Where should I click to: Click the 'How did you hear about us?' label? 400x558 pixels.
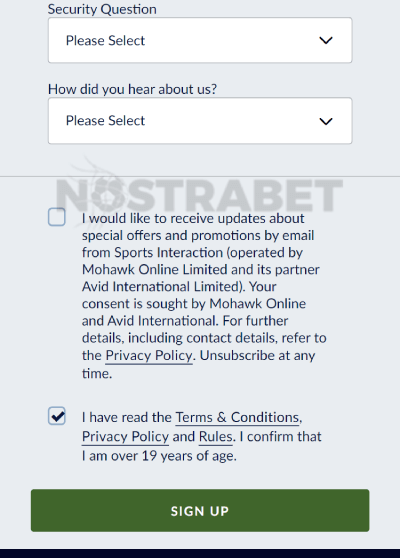[x=132, y=89]
